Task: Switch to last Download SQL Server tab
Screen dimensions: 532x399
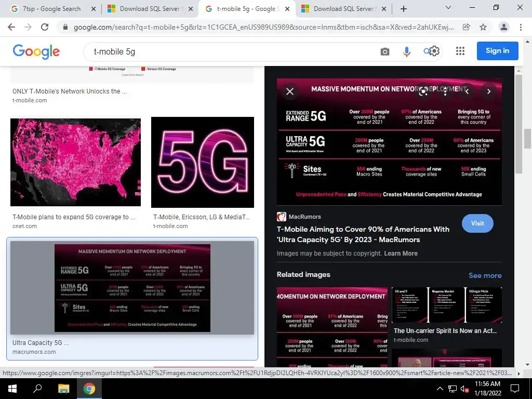Action: coord(343,9)
